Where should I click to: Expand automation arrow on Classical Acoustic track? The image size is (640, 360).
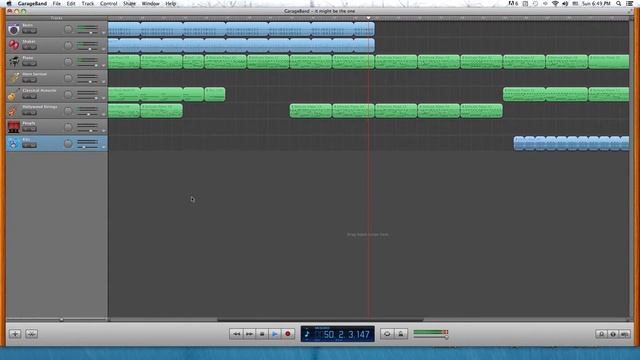click(103, 98)
